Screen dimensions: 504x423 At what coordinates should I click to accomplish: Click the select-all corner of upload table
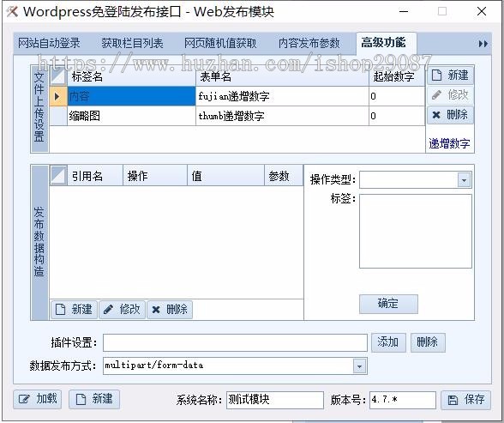[58, 76]
